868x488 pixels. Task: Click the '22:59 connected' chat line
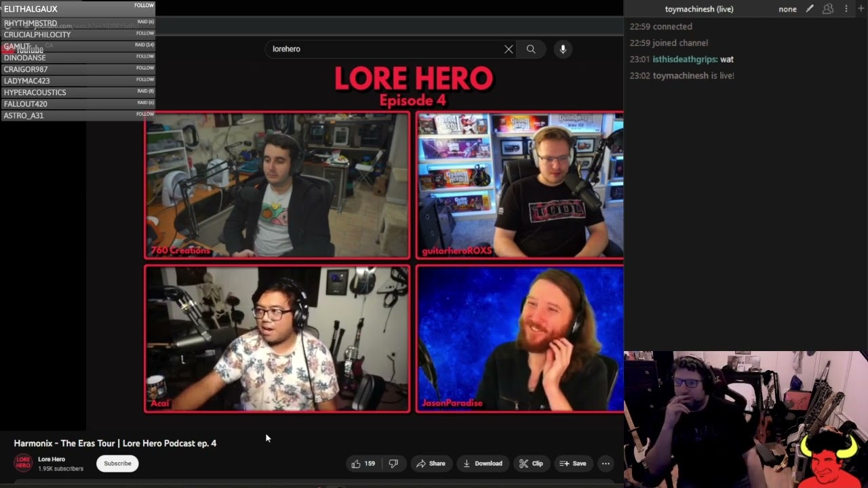661,26
